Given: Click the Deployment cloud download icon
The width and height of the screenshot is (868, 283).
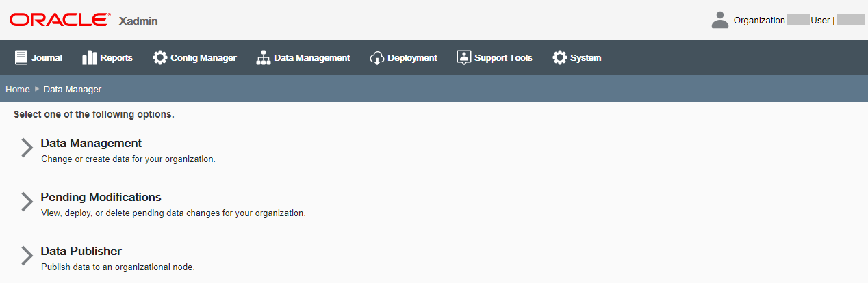Looking at the screenshot, I should point(377,58).
